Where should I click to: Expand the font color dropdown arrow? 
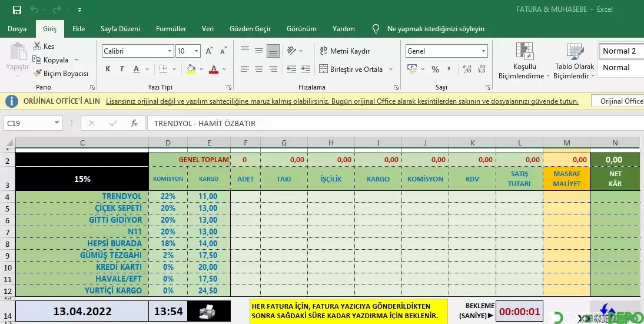coord(224,69)
